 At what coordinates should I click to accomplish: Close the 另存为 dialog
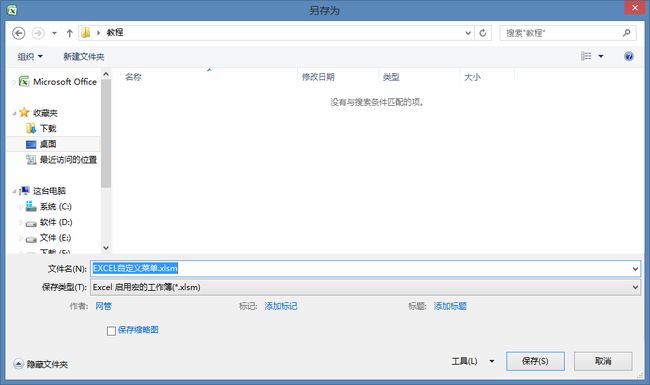click(635, 7)
